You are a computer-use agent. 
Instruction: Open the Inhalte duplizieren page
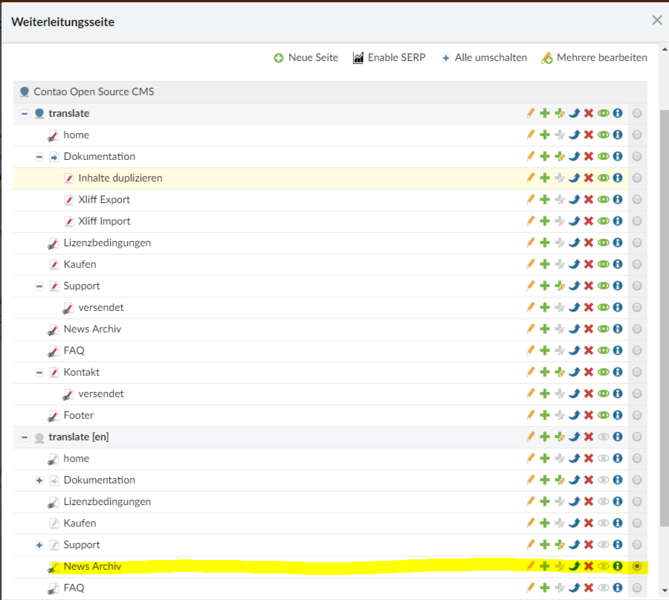(120, 178)
